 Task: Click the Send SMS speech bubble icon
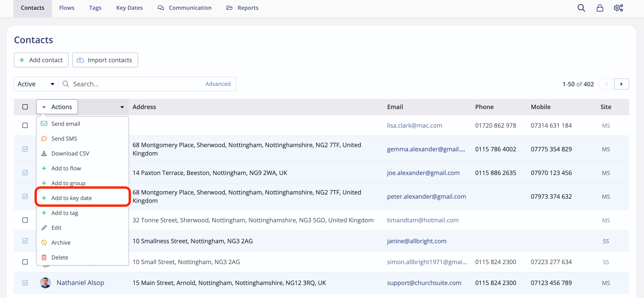(44, 138)
